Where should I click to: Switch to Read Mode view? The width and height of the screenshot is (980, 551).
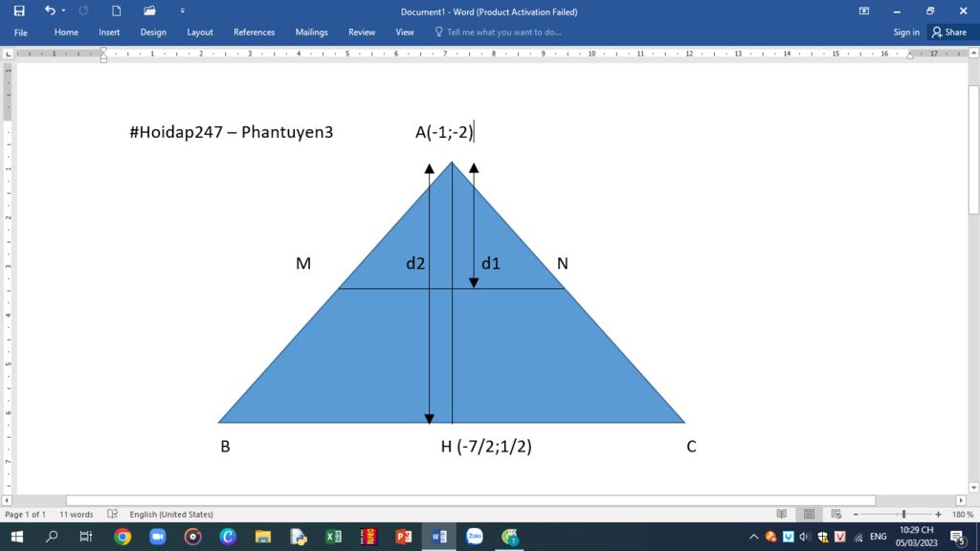click(x=782, y=514)
